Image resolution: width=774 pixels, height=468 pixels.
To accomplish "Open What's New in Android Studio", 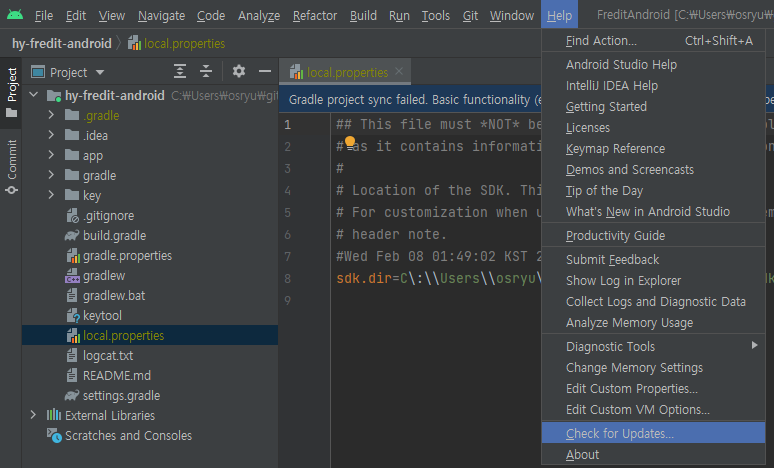I will tap(653, 211).
